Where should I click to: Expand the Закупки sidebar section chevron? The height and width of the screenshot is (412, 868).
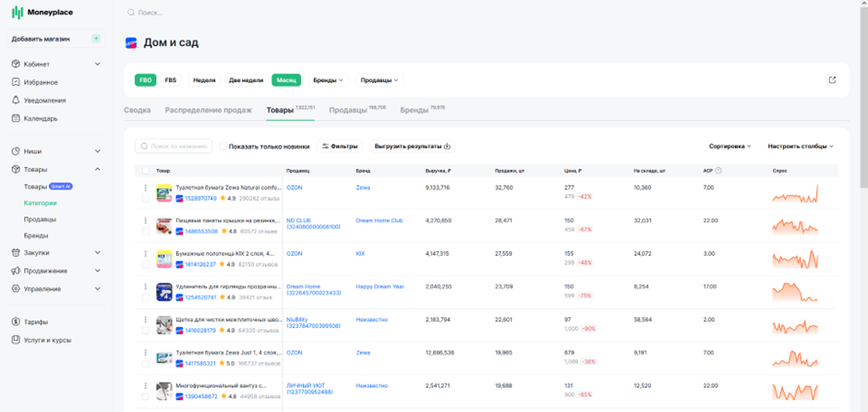(98, 252)
